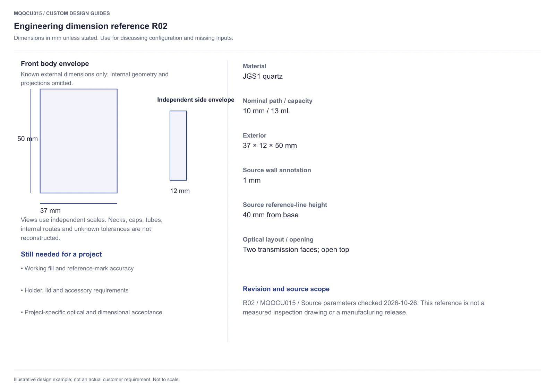This screenshot has height=392, width=555.
Task: Click the 'JGS1 quartz' value
Action: tap(263, 76)
